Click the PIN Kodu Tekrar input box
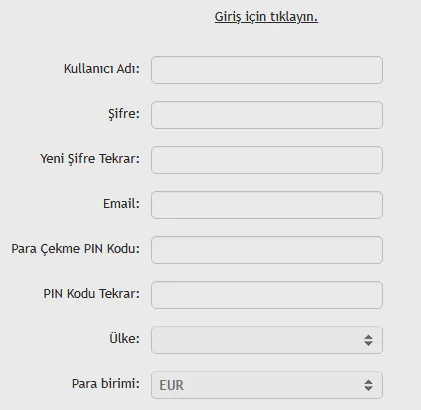The image size is (421, 410). tap(267, 295)
